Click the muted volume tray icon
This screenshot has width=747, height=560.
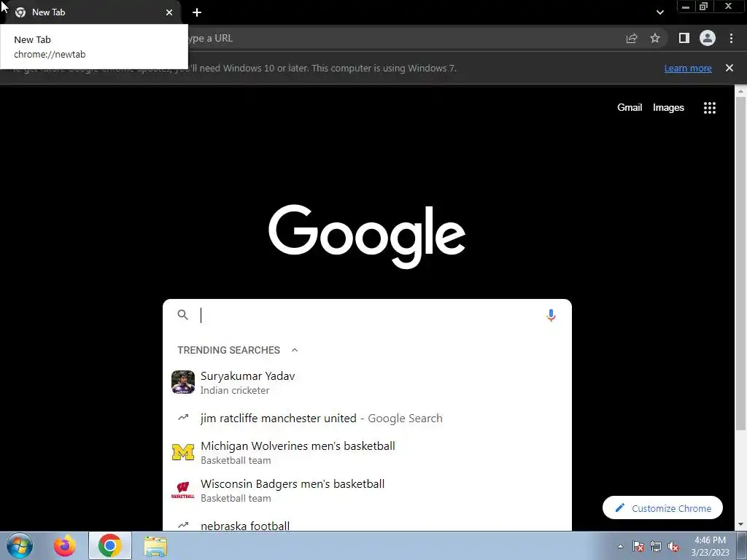[673, 546]
